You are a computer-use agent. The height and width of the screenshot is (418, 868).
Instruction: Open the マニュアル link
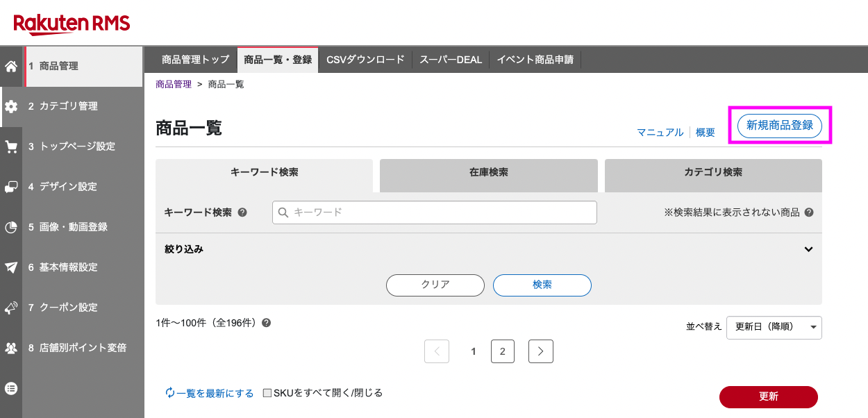tap(660, 133)
